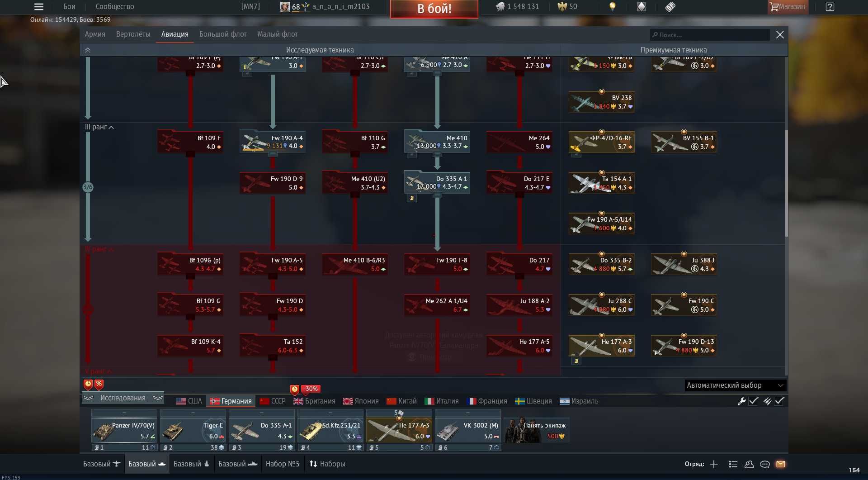Click Нанять экипаж to hire crew
Viewport: 868px width, 480px height.
[x=536, y=430]
